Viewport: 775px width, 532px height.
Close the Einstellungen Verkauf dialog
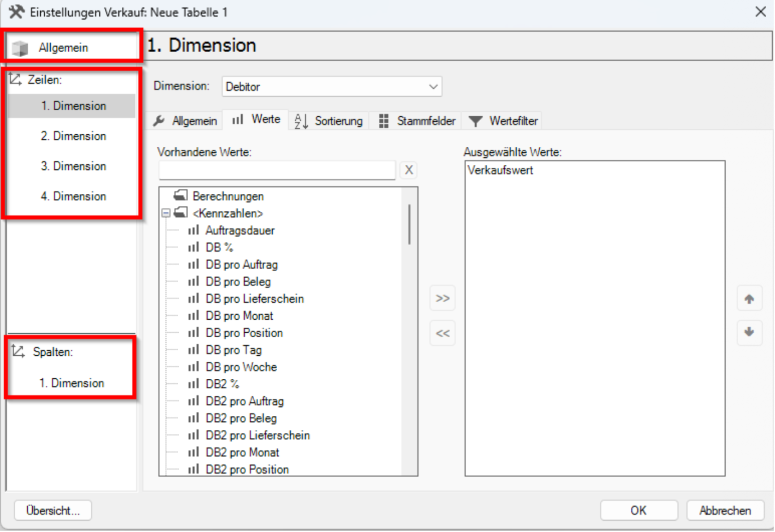pos(761,12)
